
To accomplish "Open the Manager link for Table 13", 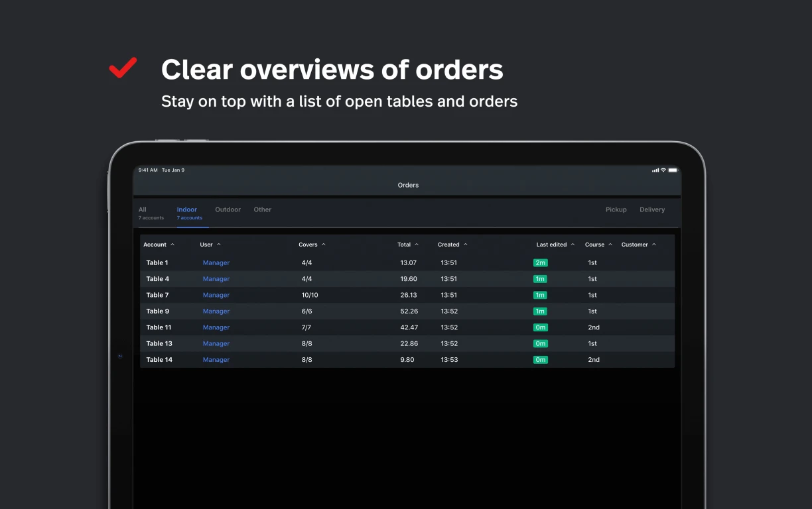I will click(216, 344).
